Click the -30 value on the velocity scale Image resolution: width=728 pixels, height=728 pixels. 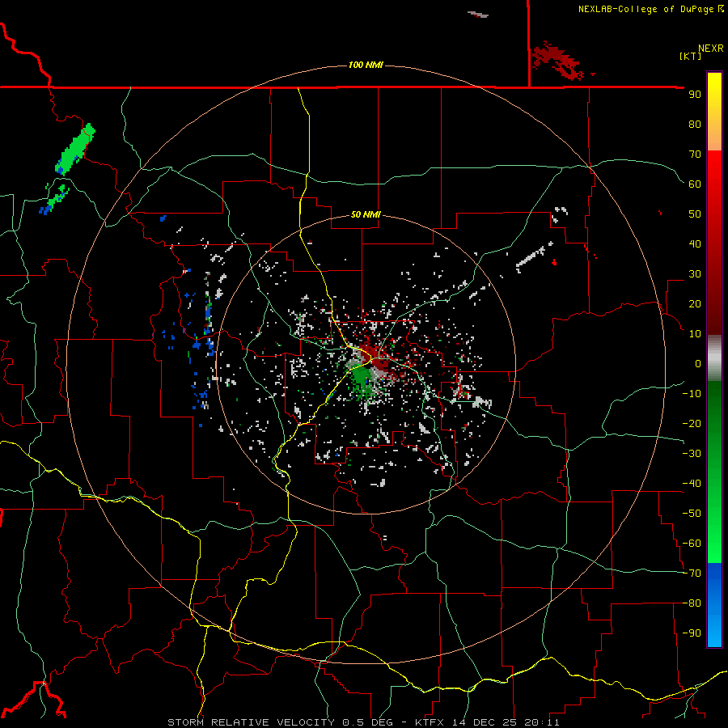[692, 454]
